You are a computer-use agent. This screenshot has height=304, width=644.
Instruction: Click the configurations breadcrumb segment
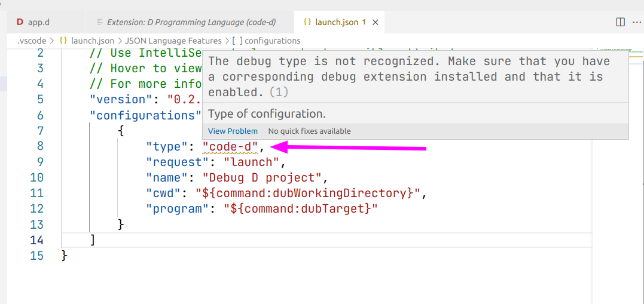click(272, 41)
